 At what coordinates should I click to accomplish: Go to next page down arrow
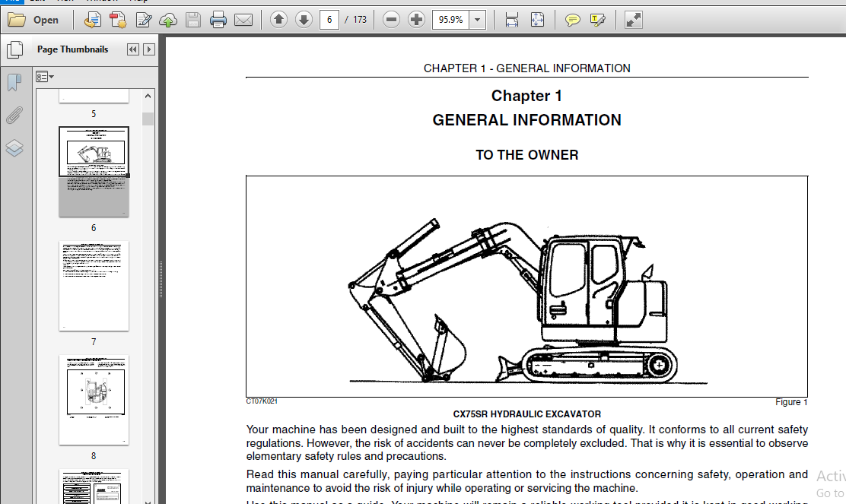point(304,20)
